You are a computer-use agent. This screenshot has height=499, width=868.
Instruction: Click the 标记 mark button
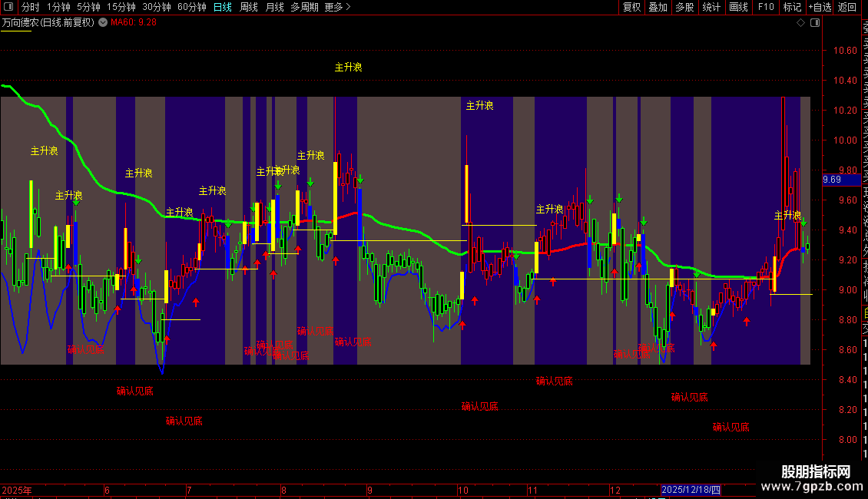pos(792,7)
